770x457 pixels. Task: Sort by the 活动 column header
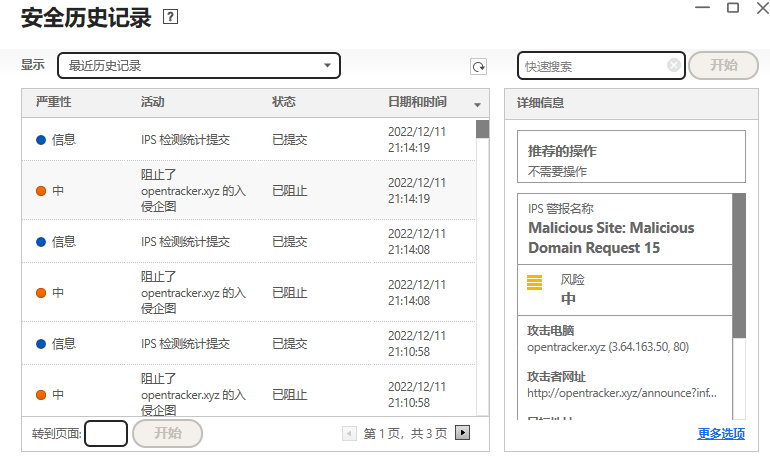(153, 102)
